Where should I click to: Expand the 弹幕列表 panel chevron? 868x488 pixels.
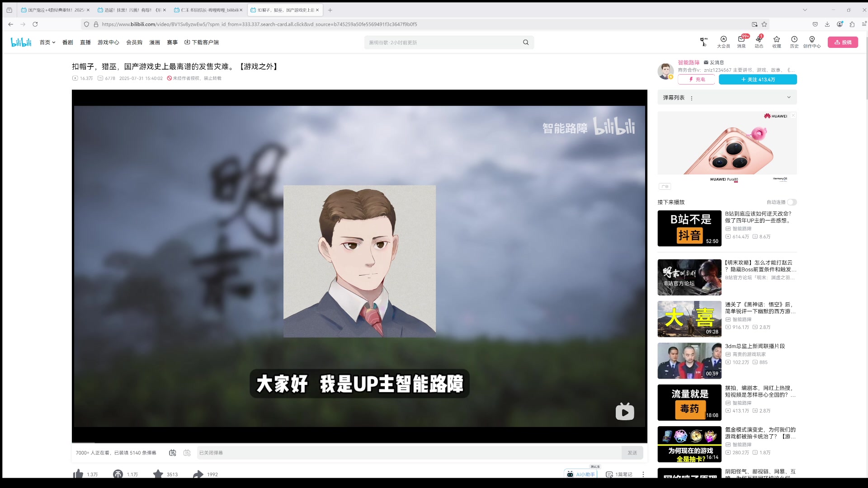(x=789, y=97)
